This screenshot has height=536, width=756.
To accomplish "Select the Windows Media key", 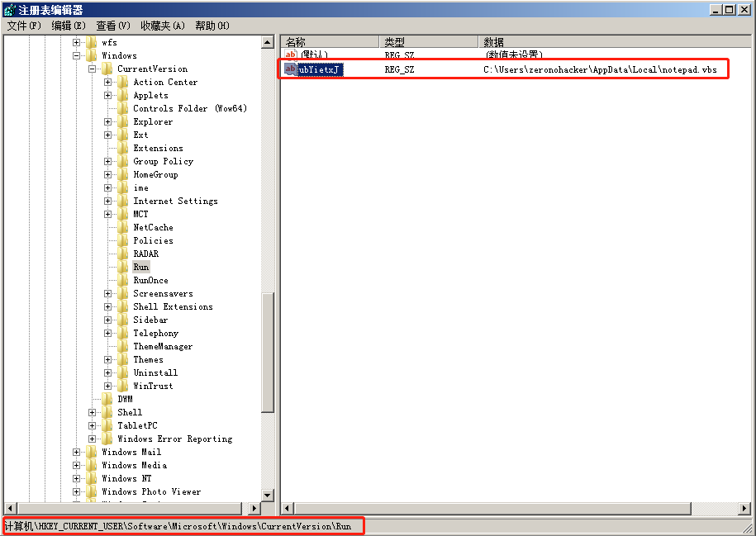I will (135, 465).
